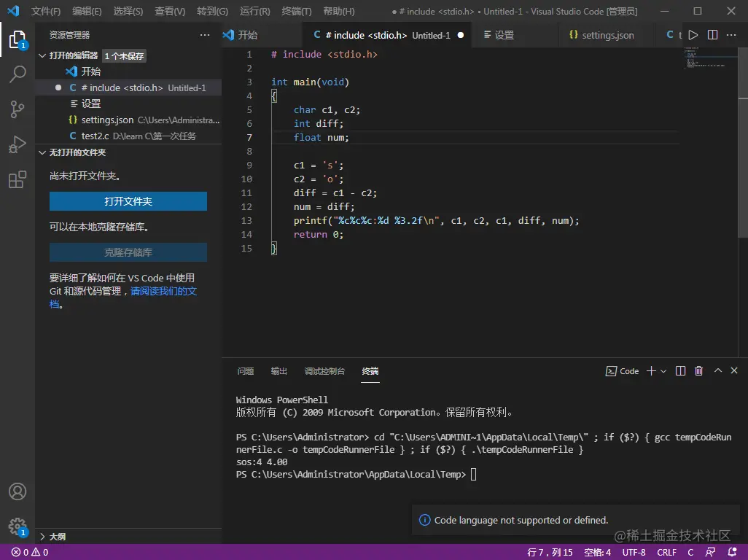Collapse the open editors section

[x=42, y=56]
